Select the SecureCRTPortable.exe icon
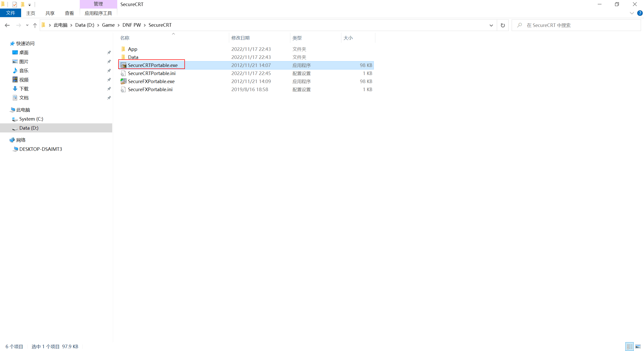Screen dimensions: 644x351 coord(123,65)
